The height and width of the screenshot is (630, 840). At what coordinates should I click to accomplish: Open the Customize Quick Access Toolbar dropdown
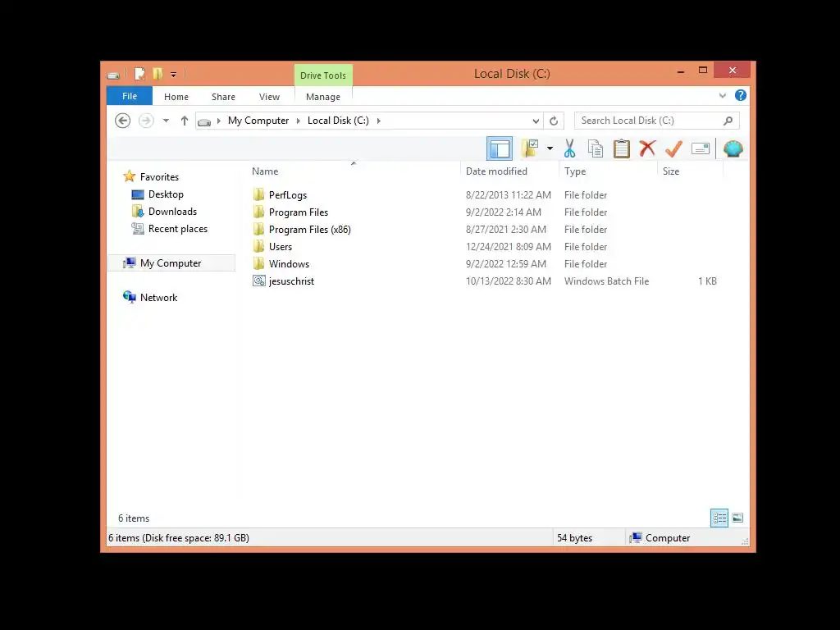tap(174, 75)
